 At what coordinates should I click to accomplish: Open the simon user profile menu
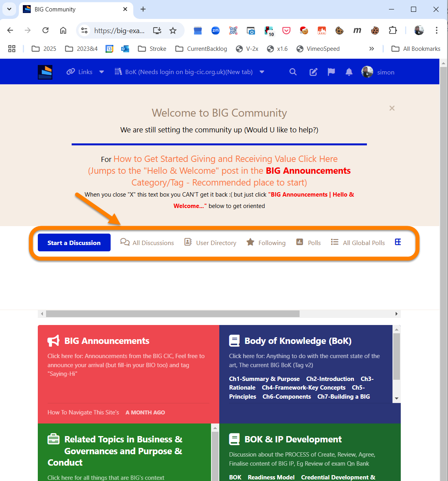378,72
